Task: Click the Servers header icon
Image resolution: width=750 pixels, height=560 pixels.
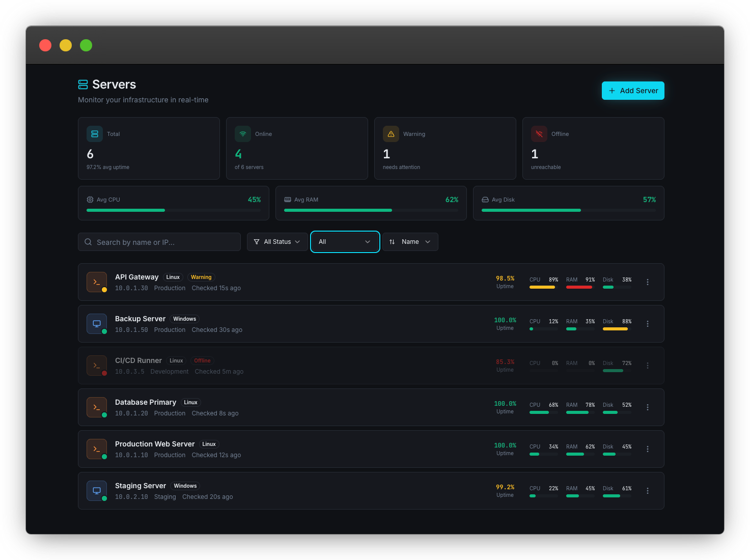Action: click(x=83, y=84)
